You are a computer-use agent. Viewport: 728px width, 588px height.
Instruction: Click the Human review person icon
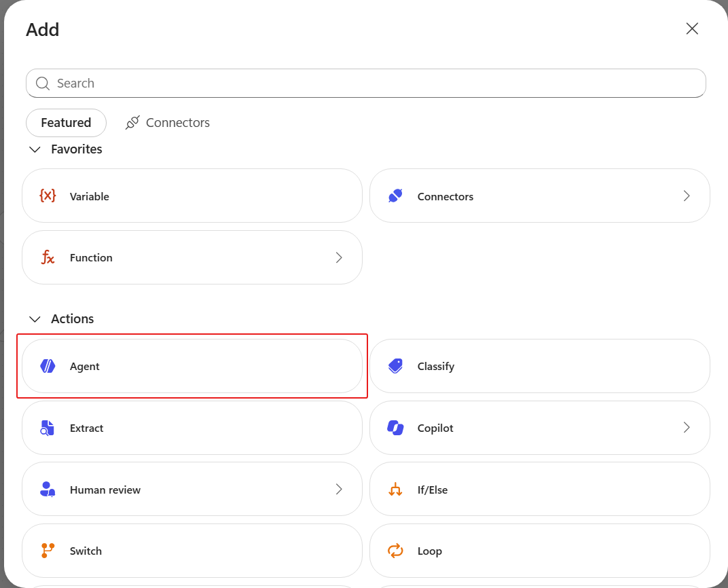coord(48,490)
